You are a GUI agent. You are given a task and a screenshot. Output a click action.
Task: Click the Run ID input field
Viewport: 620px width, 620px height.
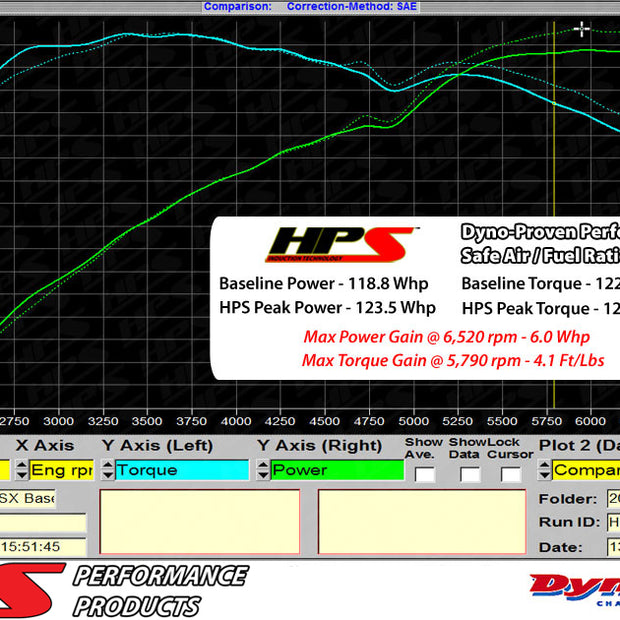[x=613, y=522]
